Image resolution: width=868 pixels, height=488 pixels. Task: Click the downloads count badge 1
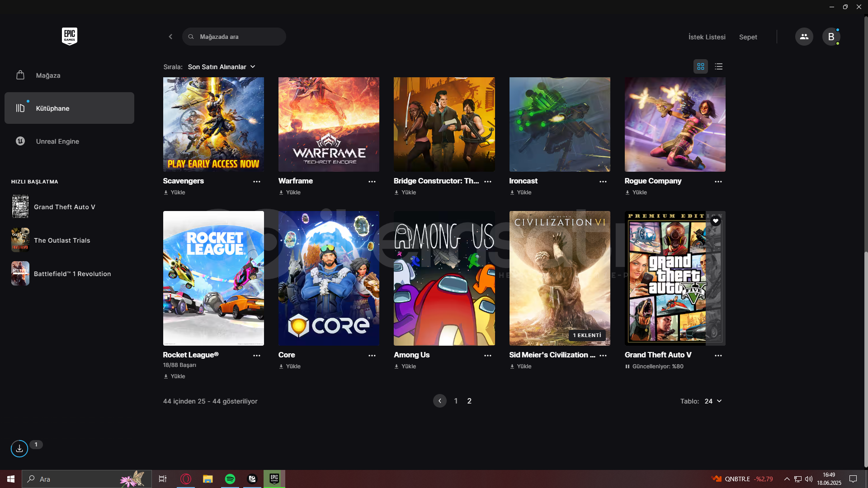click(x=36, y=445)
